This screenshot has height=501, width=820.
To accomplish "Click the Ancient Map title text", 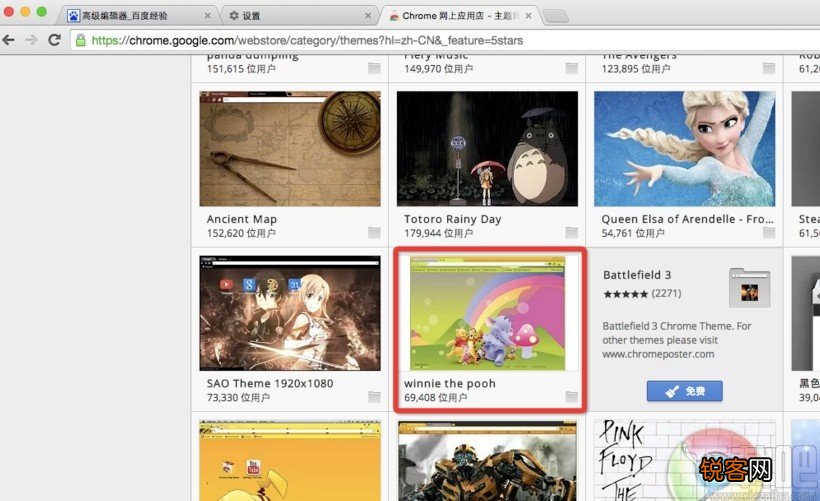I will 242,219.
